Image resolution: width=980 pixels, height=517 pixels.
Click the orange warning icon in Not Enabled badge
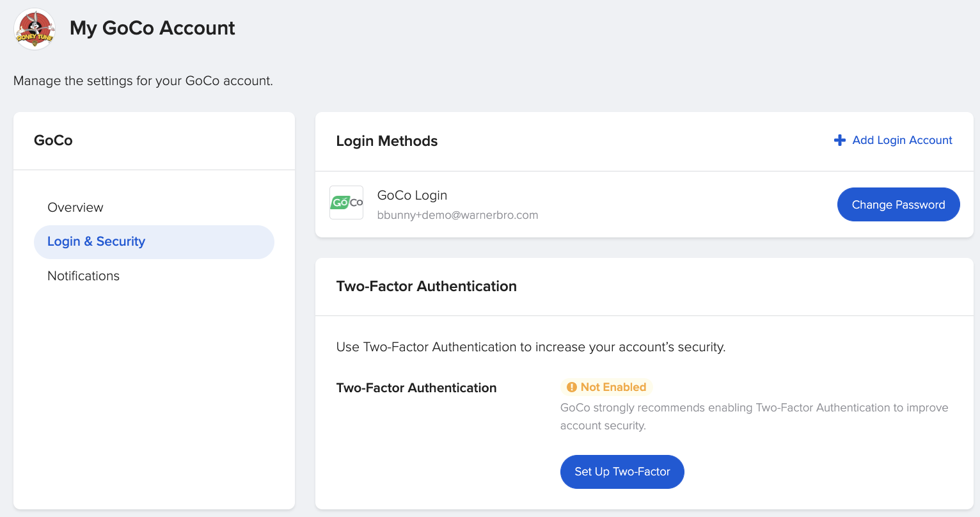tap(570, 386)
